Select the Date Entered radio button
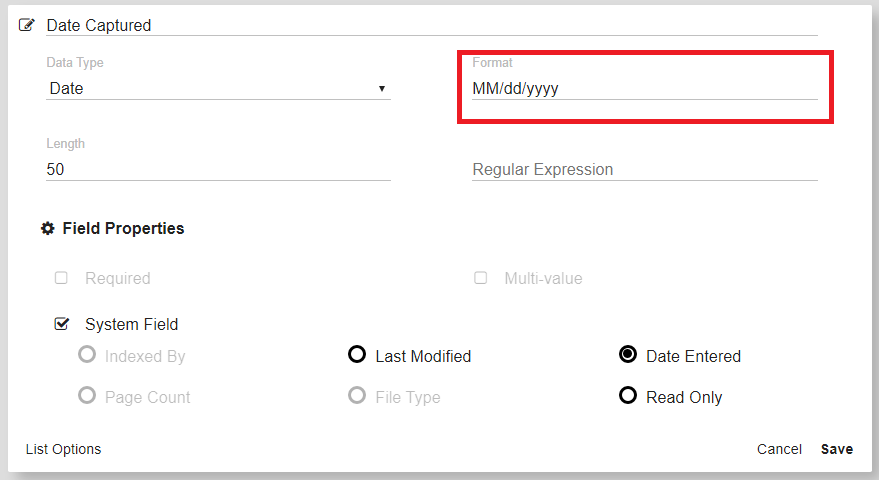Image resolution: width=879 pixels, height=480 pixels. [628, 355]
